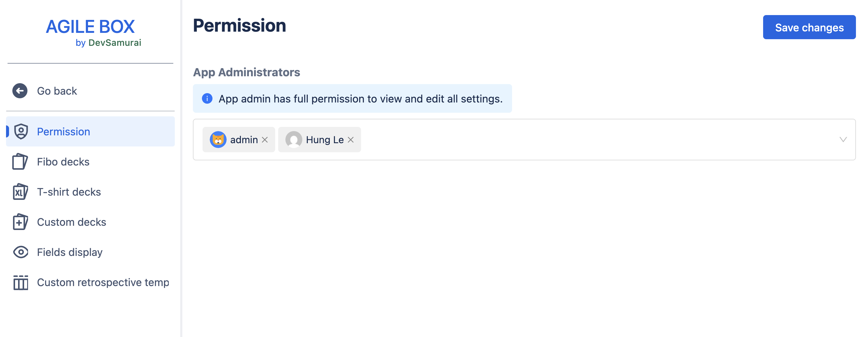The width and height of the screenshot is (868, 337).
Task: Save changes to permissions
Action: (809, 27)
